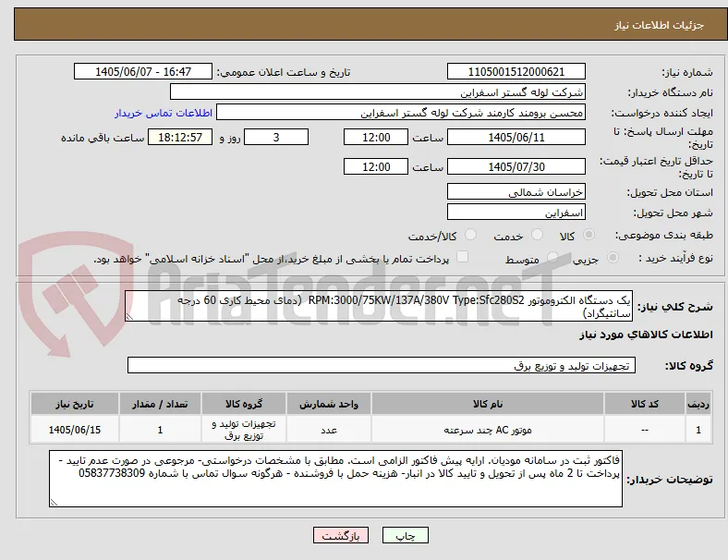The width and height of the screenshot is (728, 560).
Task: Click the remaining days field showing 3
Action: tap(276, 137)
